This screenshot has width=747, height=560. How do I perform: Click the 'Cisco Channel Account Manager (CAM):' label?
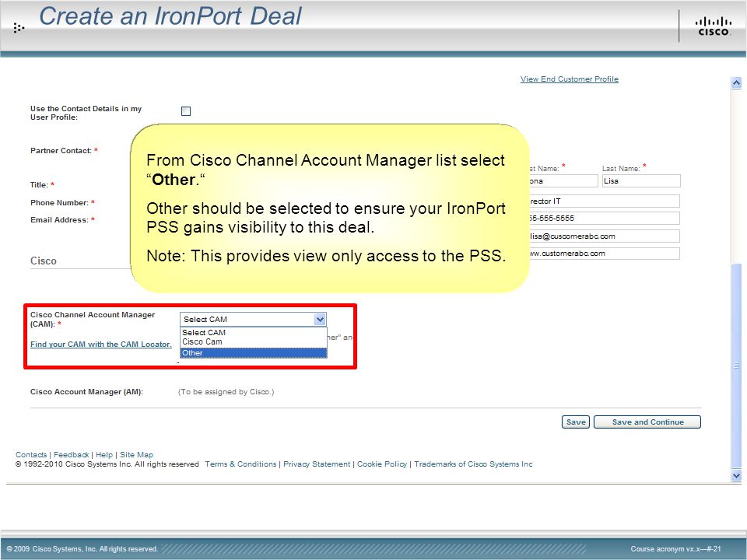point(93,320)
